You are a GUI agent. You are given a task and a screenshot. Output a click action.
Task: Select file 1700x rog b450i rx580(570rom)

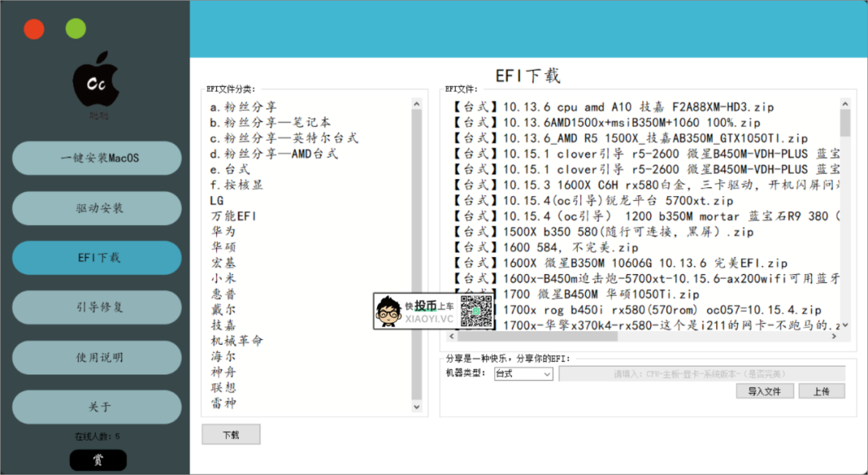658,309
